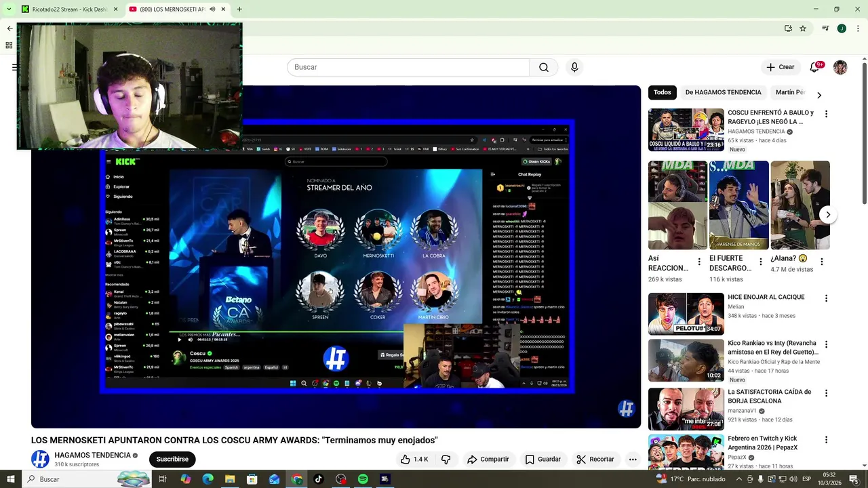Viewport: 868px width, 488px height.
Task: Open a new browser tab
Action: coord(239,9)
